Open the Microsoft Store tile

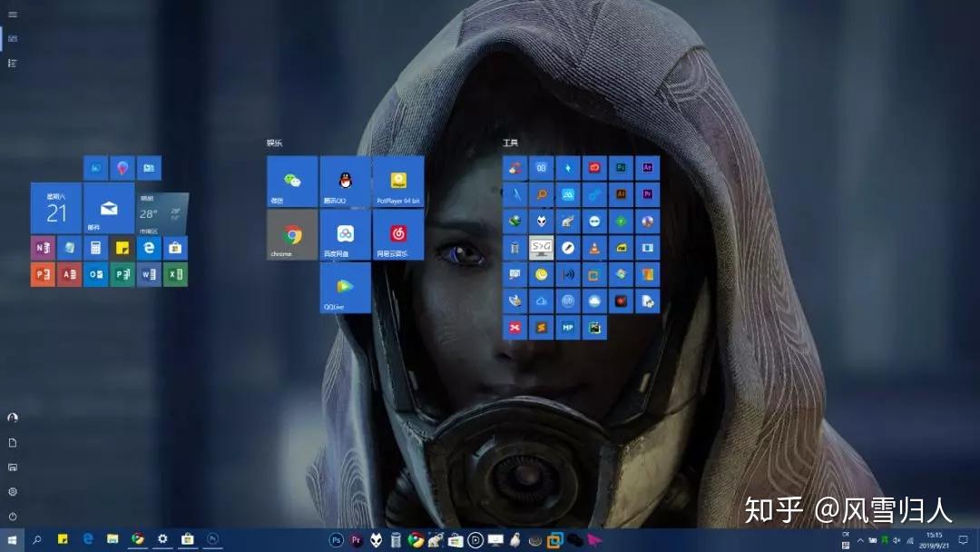[175, 248]
